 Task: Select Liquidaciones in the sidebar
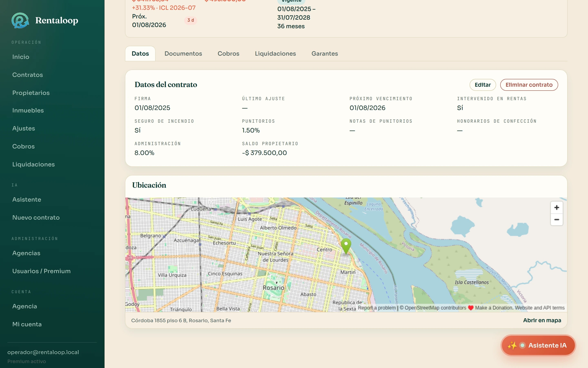pos(33,165)
